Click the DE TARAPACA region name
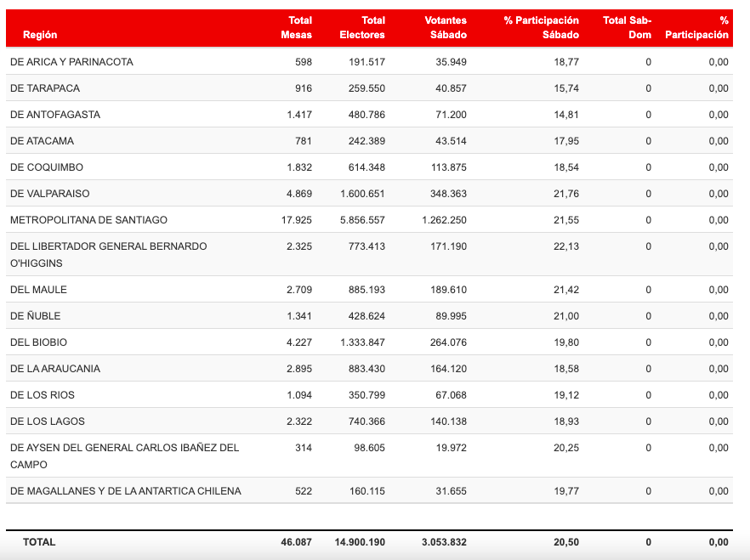Viewport: 750px width, 560px height. click(x=45, y=88)
